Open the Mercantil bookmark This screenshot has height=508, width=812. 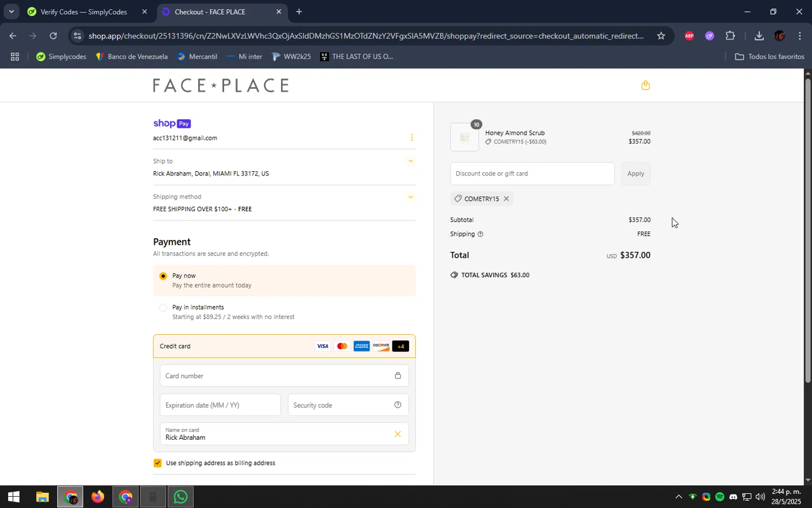pos(197,56)
